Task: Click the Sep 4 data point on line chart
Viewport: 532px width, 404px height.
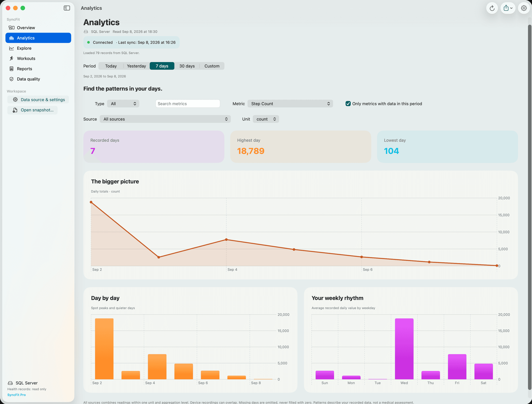Action: pyautogui.click(x=226, y=240)
